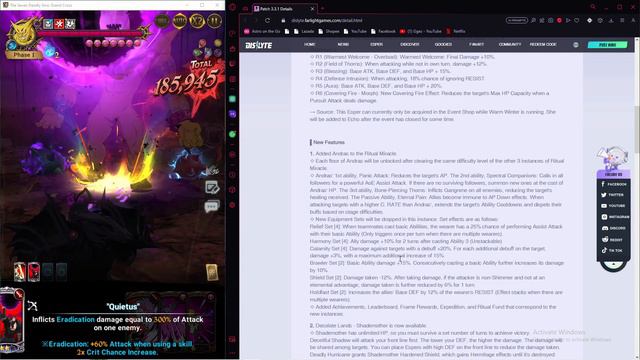Open the in-game chat bubble icon
The width and height of the screenshot is (640, 360).
pyautogui.click(x=212, y=207)
